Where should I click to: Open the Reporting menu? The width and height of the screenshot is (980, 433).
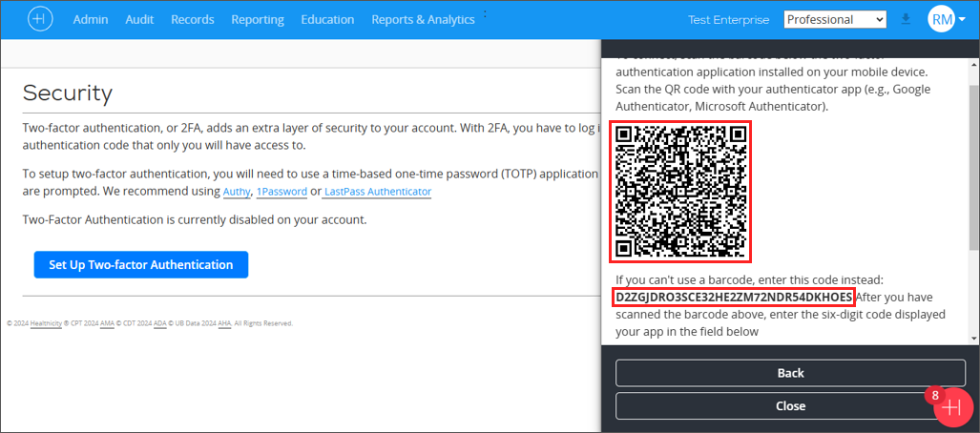[x=258, y=20]
